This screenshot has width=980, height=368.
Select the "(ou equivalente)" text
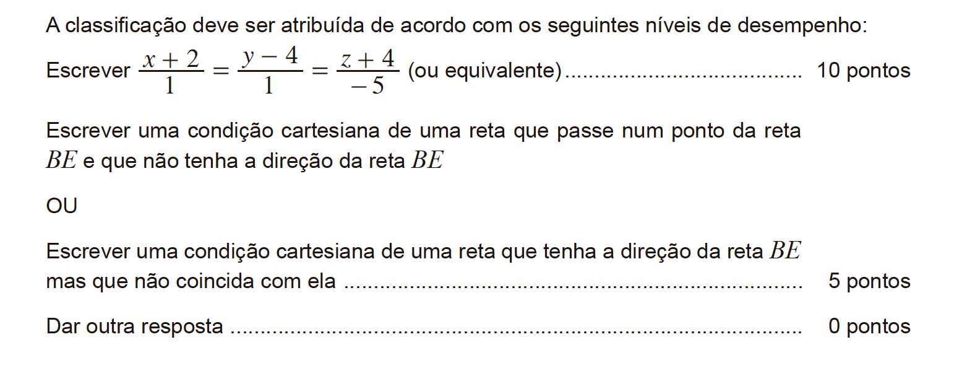(484, 71)
